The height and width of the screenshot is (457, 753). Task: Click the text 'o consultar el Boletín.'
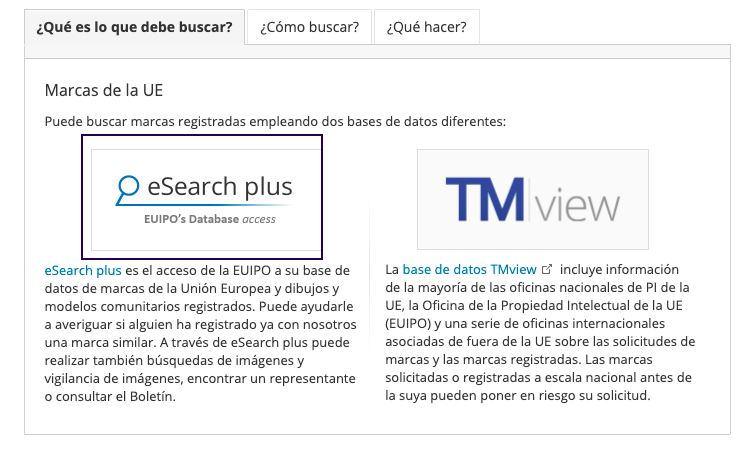click(110, 397)
